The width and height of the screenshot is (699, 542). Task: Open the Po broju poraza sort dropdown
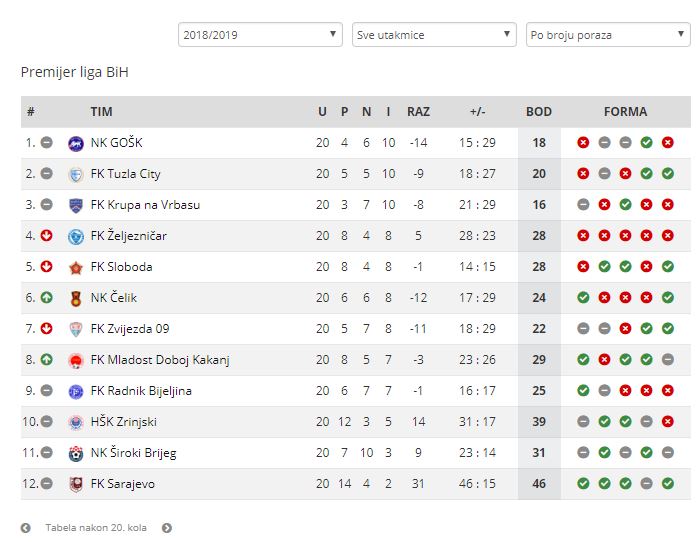(608, 35)
